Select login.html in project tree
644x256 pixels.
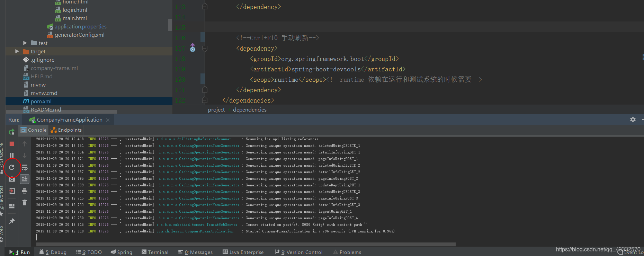(75, 10)
